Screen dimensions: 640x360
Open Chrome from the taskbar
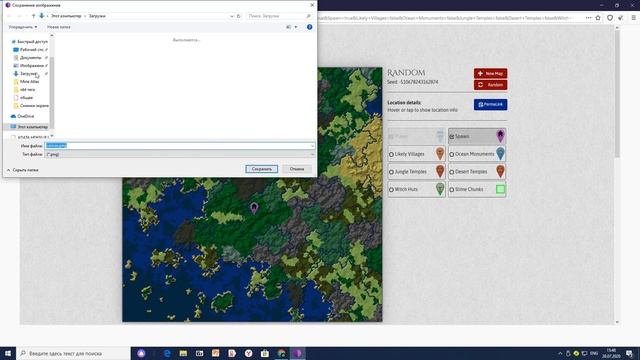click(281, 353)
